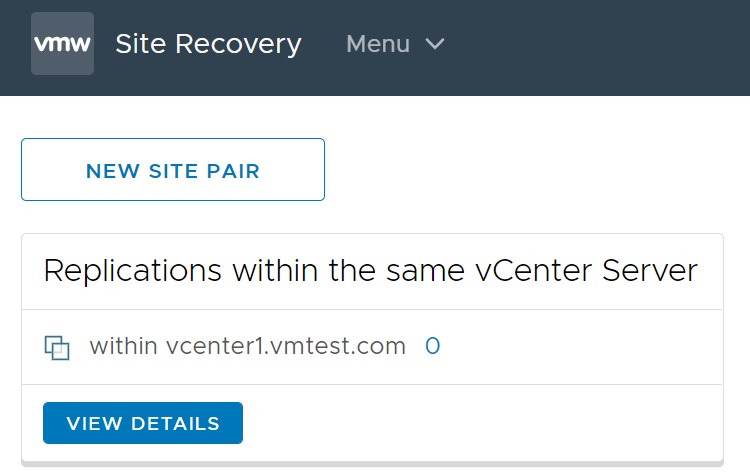This screenshot has width=750, height=473.
Task: Click the word within before vcenter1.vmtest.com
Action: point(123,346)
